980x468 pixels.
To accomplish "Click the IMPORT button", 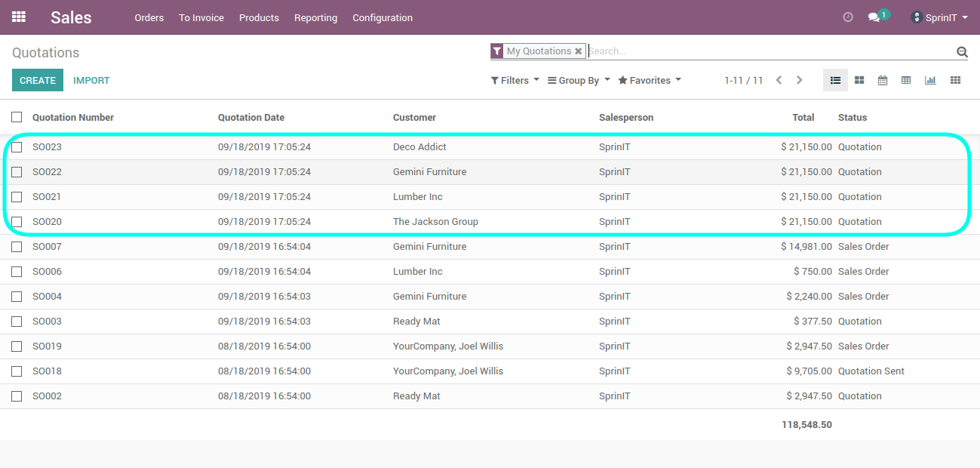I will (91, 80).
